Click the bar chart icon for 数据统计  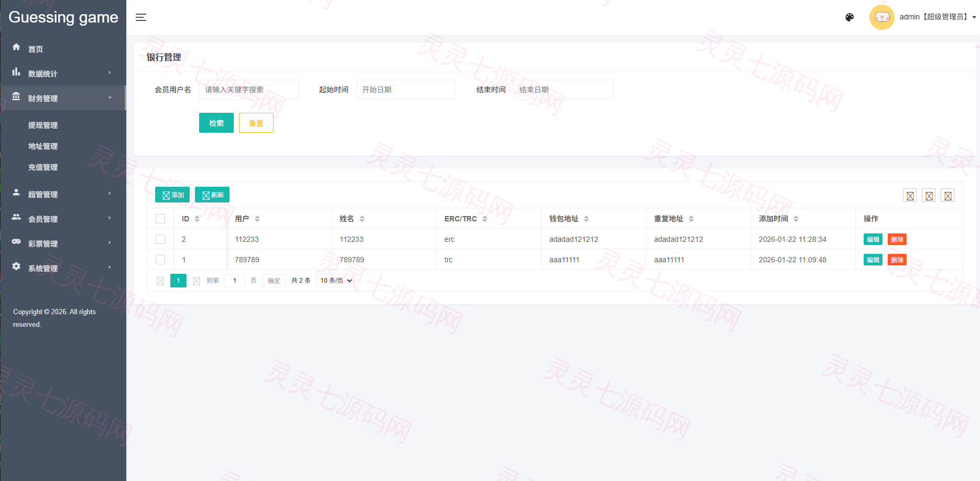[16, 72]
